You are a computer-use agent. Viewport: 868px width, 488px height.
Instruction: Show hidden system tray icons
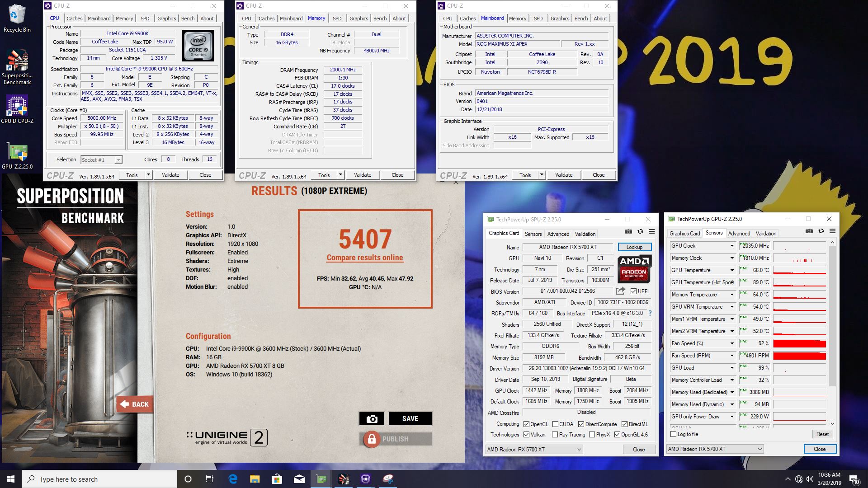[x=788, y=479]
